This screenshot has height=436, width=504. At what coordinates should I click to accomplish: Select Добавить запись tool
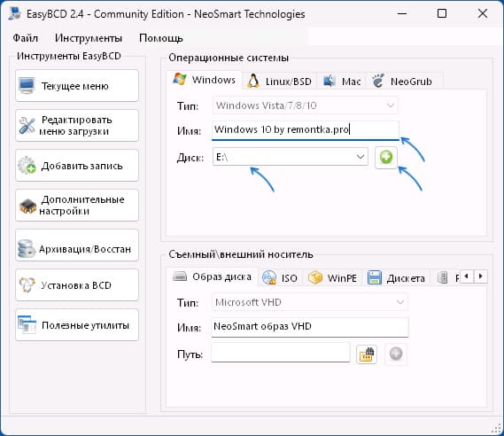coord(77,165)
